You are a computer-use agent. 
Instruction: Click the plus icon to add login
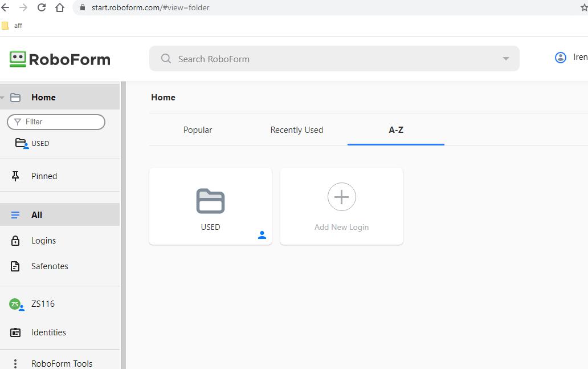tap(341, 197)
